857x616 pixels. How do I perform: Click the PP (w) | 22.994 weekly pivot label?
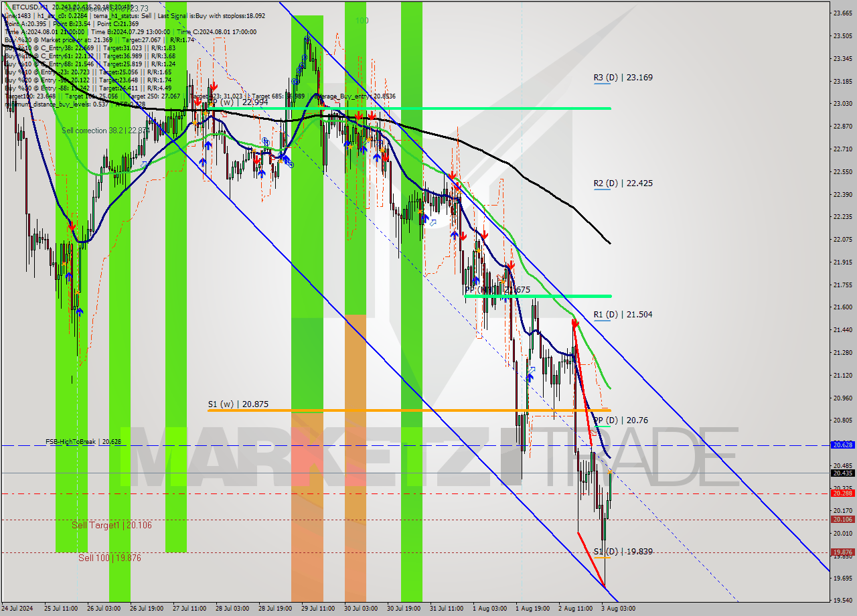pyautogui.click(x=238, y=102)
